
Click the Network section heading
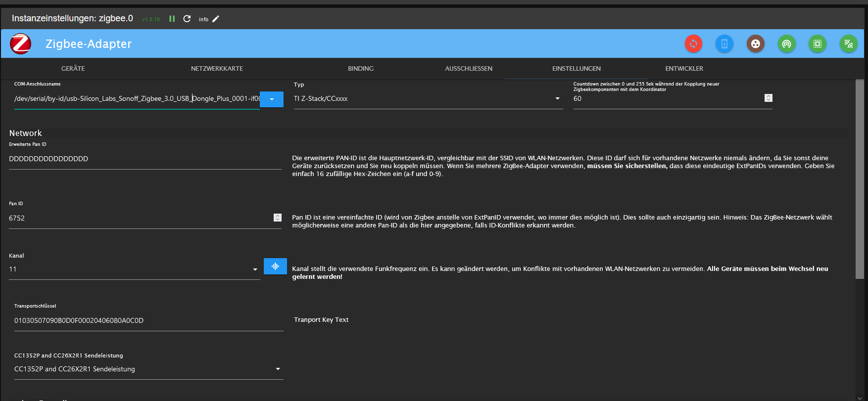click(x=26, y=133)
